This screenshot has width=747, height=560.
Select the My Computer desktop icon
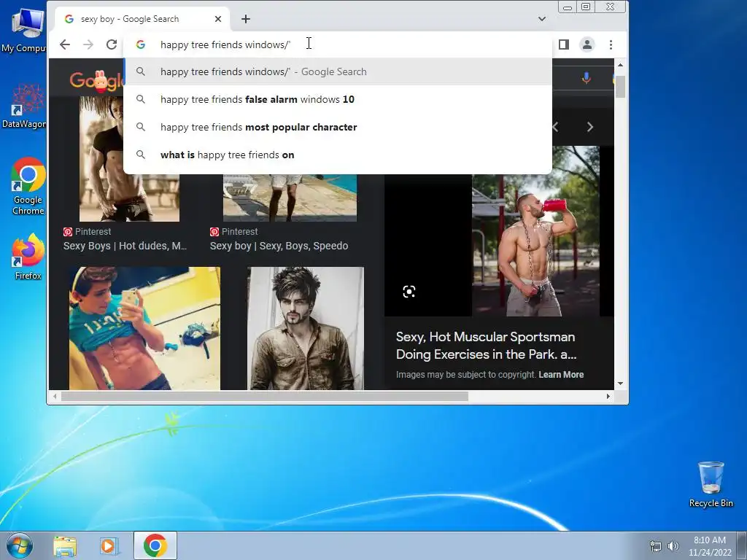coord(25,31)
